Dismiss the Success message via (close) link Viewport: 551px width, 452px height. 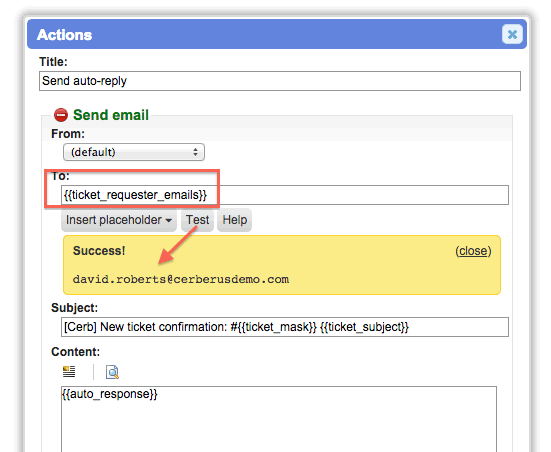click(x=473, y=251)
